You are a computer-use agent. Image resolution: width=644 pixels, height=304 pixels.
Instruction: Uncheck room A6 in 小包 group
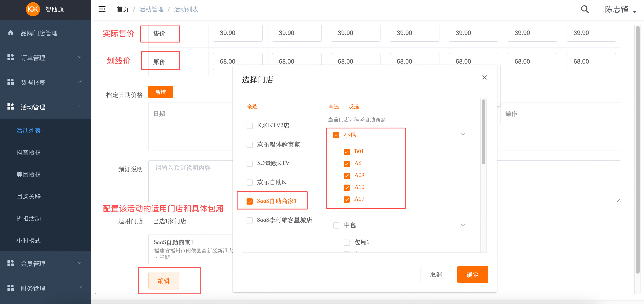click(x=347, y=163)
